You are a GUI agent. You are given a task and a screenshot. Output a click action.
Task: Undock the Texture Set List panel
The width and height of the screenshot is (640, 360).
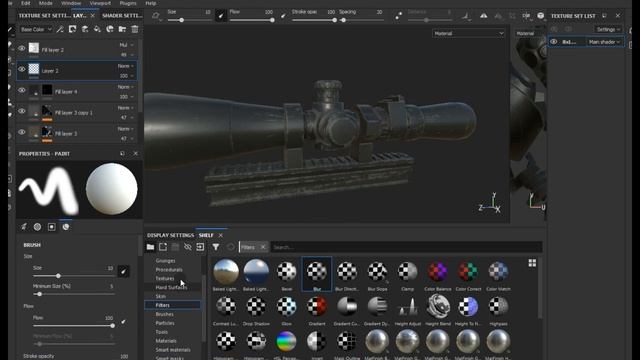click(x=604, y=16)
